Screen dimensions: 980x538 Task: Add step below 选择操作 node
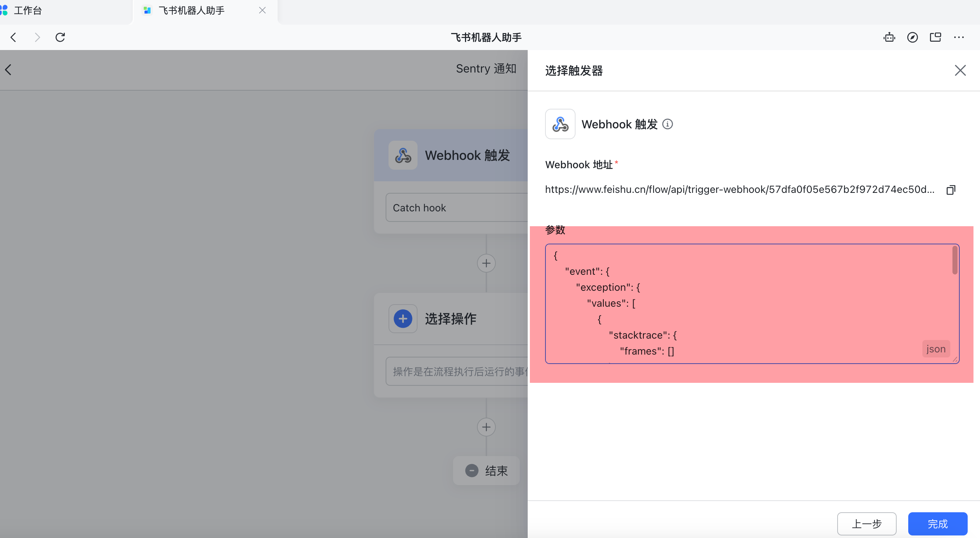click(x=486, y=427)
